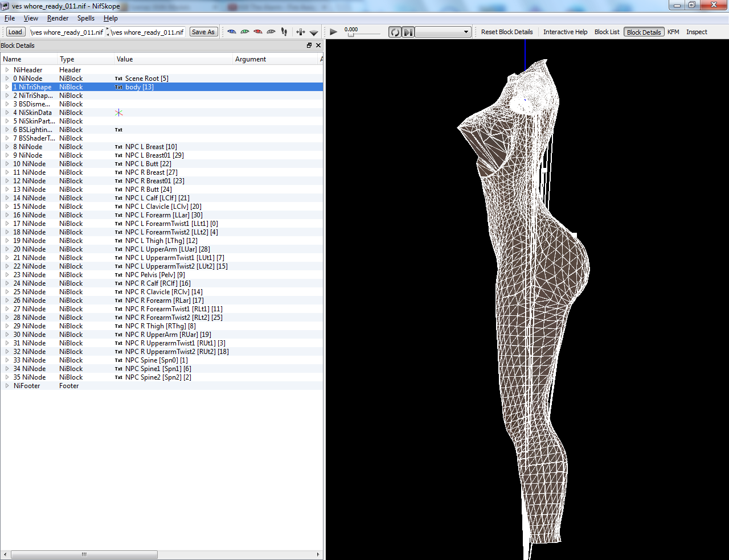Float the Block Details panel

point(309,46)
